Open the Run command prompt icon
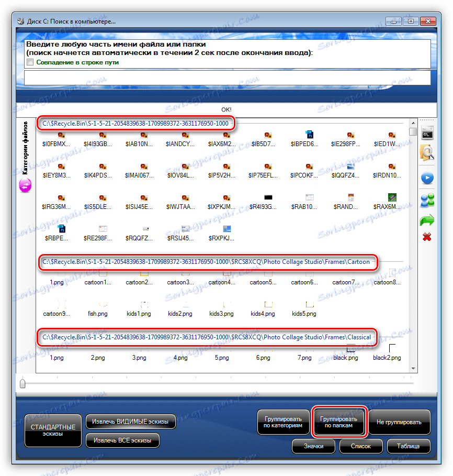This screenshot has height=476, width=453. click(x=427, y=133)
